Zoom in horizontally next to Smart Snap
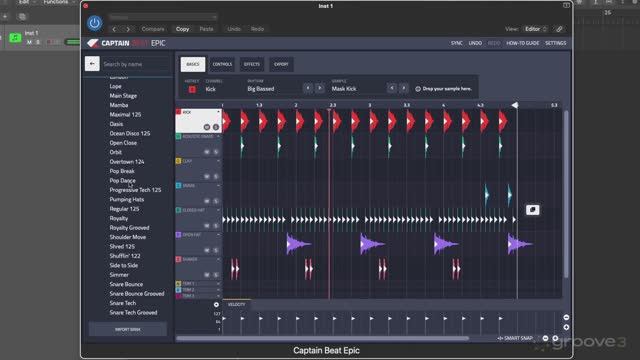The height and width of the screenshot is (360, 640). point(555,338)
